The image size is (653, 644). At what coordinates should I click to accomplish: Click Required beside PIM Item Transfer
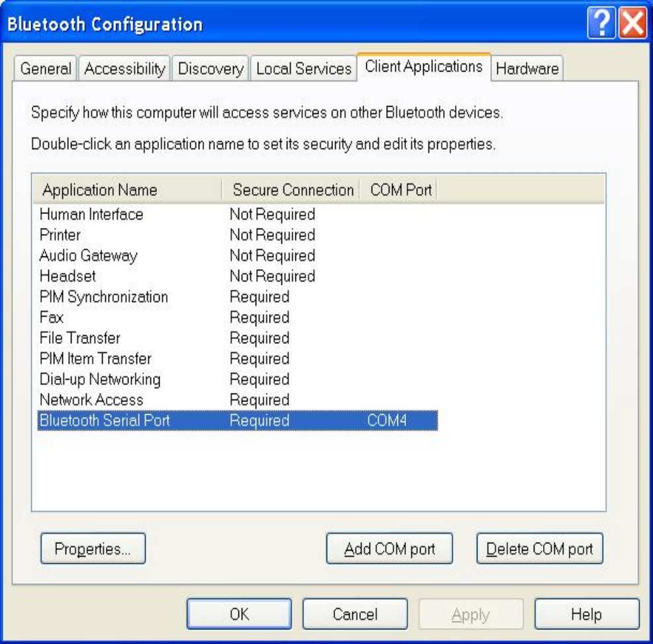[x=260, y=358]
